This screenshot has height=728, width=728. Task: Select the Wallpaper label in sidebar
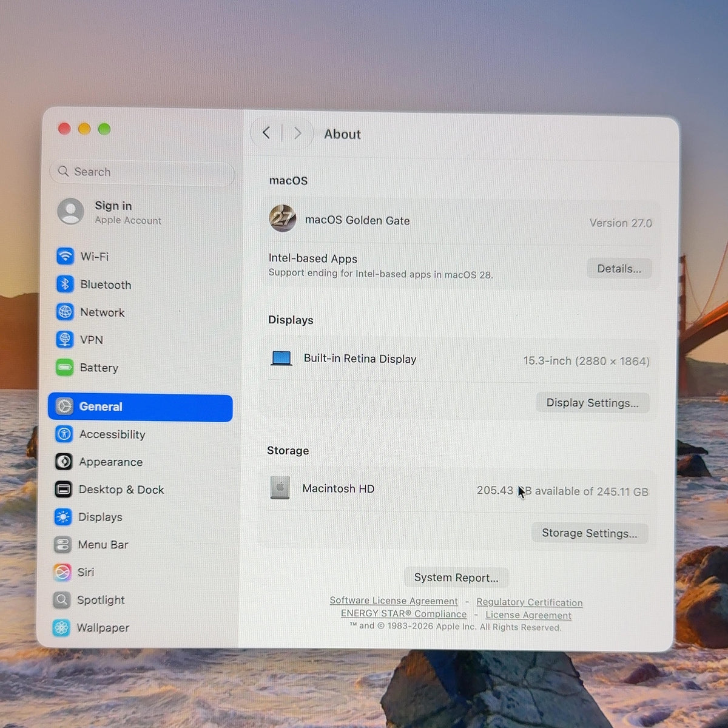(x=103, y=628)
